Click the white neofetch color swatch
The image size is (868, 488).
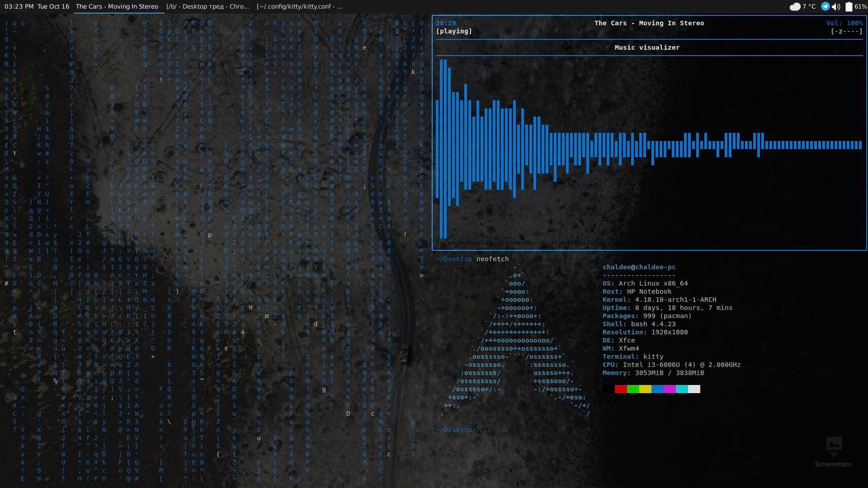click(x=694, y=389)
